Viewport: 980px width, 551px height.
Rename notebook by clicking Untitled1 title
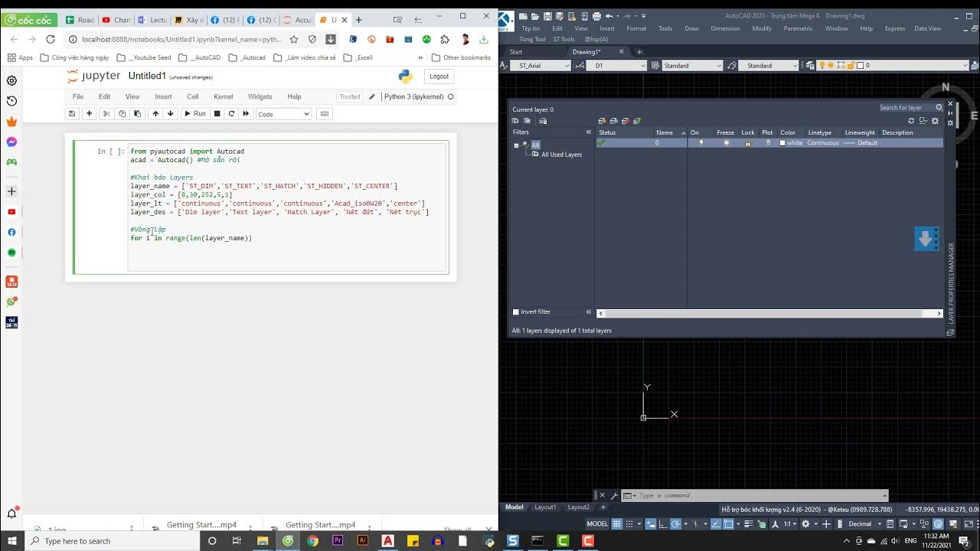pyautogui.click(x=147, y=76)
